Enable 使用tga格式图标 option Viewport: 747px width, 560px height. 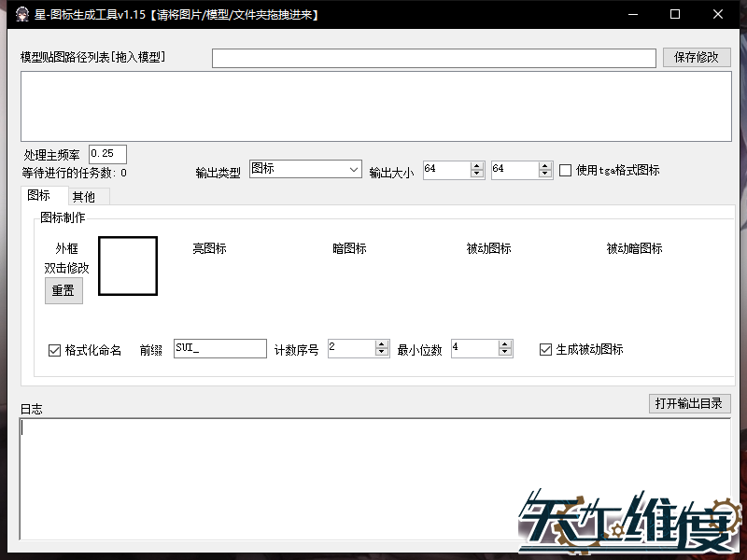(566, 170)
